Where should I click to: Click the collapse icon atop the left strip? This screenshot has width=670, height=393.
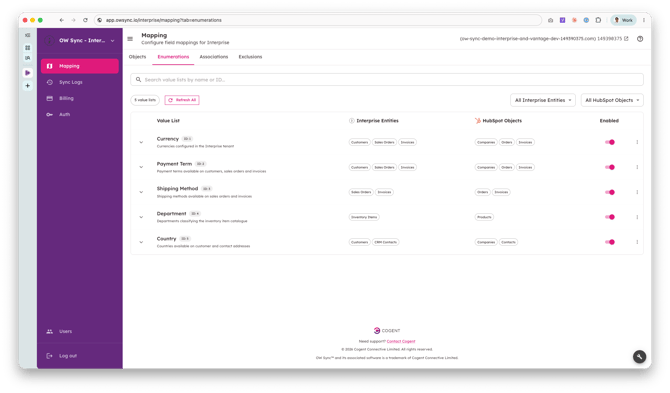[x=28, y=35]
